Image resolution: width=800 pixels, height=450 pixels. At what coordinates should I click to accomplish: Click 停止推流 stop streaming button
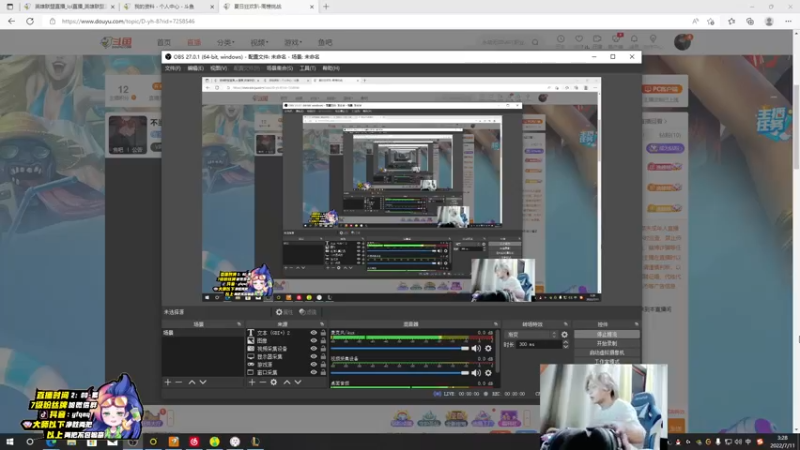(x=607, y=335)
